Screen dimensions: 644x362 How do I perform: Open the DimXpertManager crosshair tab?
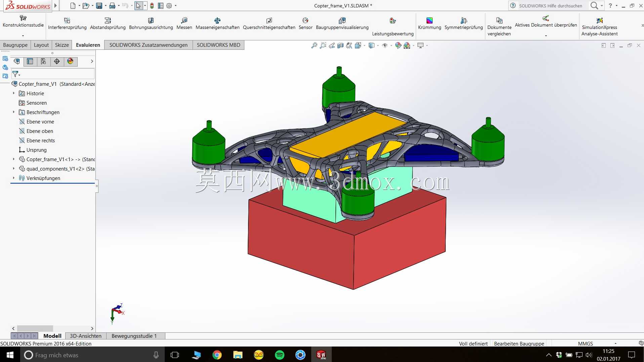57,61
